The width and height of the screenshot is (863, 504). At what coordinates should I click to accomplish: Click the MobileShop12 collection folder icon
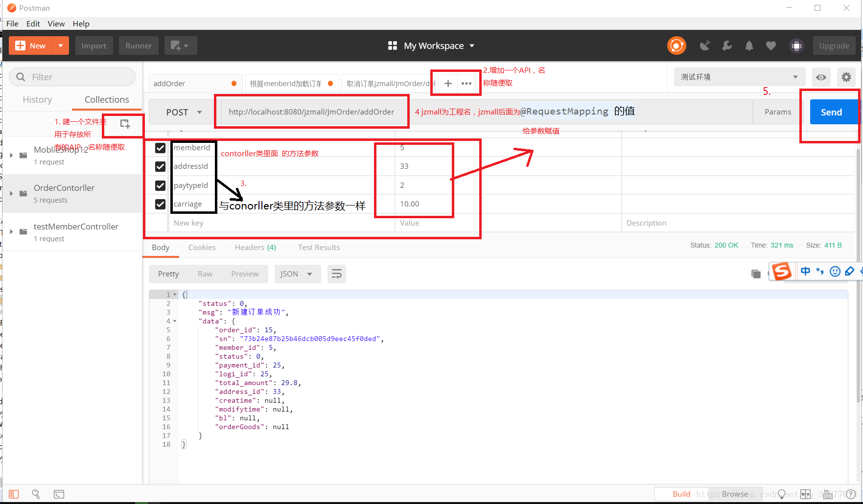pos(23,155)
